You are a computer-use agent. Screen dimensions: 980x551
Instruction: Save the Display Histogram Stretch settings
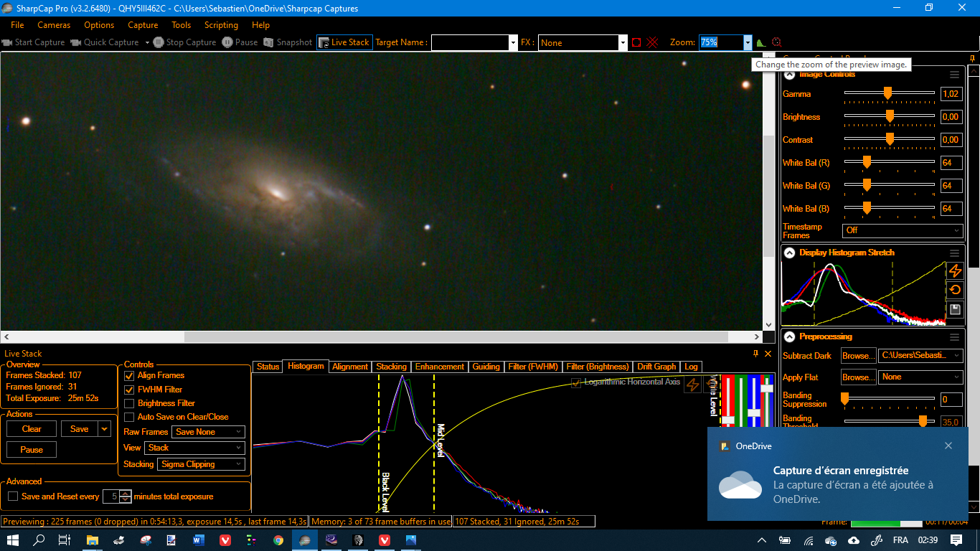(x=955, y=310)
